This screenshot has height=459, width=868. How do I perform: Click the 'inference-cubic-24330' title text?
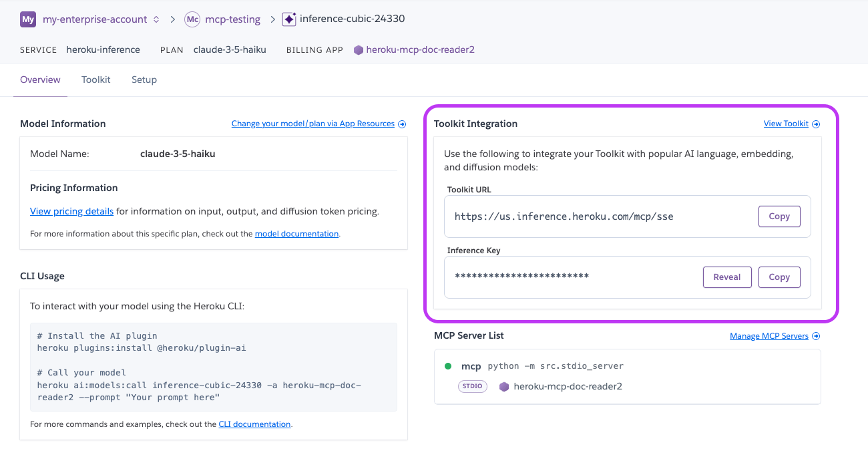coord(353,19)
